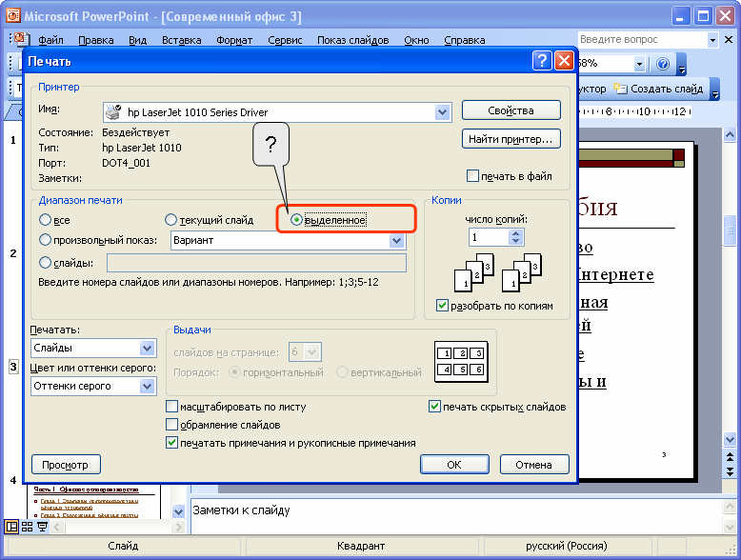The image size is (741, 560).
Task: Select 'текущий слайд' radio option
Action: pos(170,220)
